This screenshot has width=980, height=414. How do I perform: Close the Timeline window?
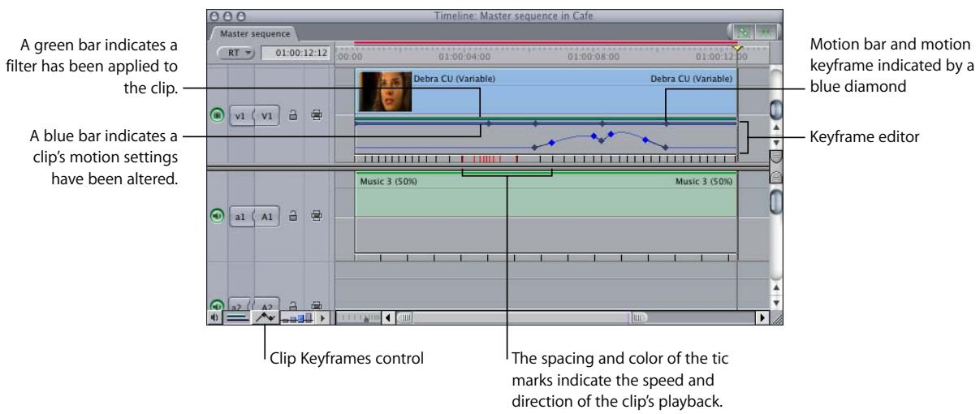click(x=215, y=15)
